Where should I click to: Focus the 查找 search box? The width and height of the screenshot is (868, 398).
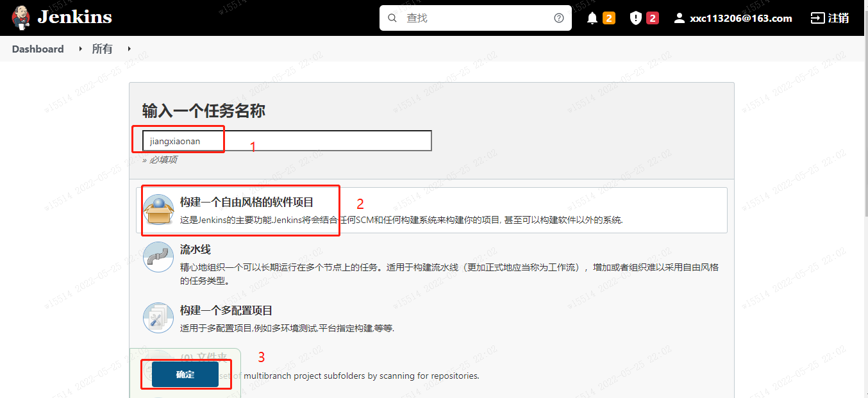[x=474, y=18]
